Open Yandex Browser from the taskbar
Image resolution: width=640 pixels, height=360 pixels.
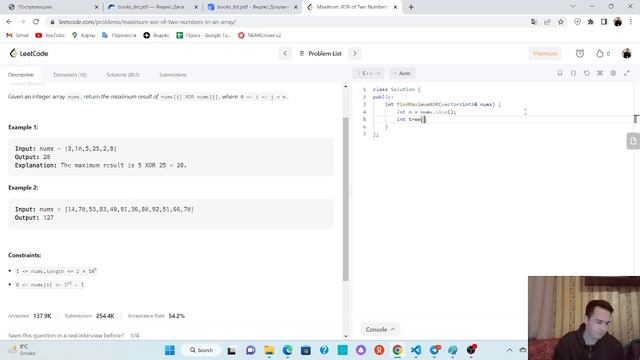(x=379, y=350)
